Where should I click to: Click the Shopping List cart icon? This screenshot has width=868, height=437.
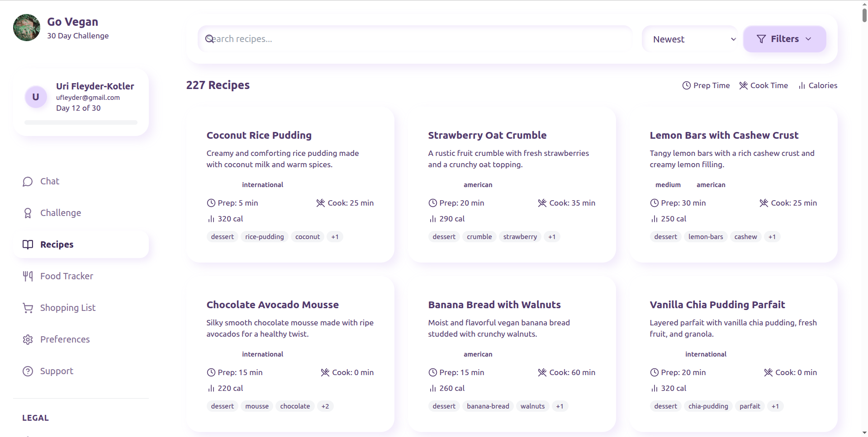pyautogui.click(x=28, y=308)
